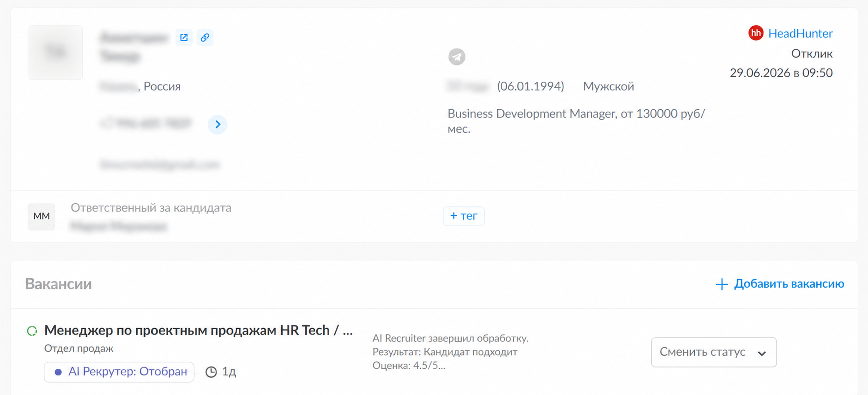Click Добавить вакансию link
This screenshot has height=395, width=868.
coord(789,284)
